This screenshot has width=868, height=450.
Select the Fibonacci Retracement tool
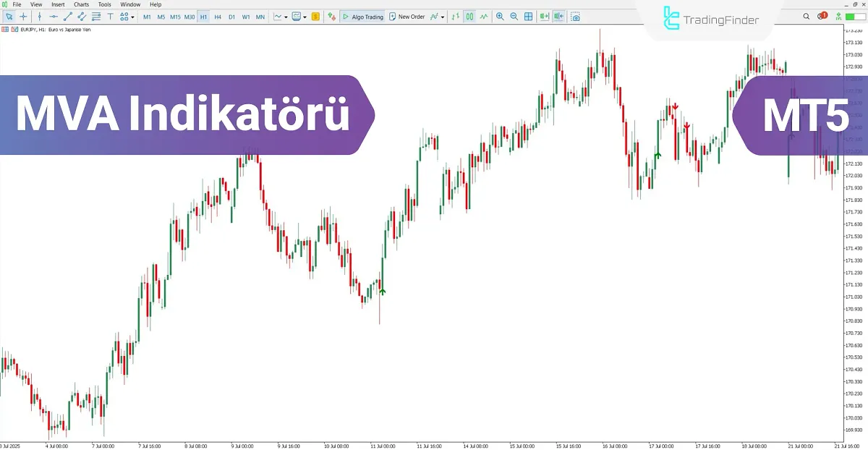click(95, 16)
